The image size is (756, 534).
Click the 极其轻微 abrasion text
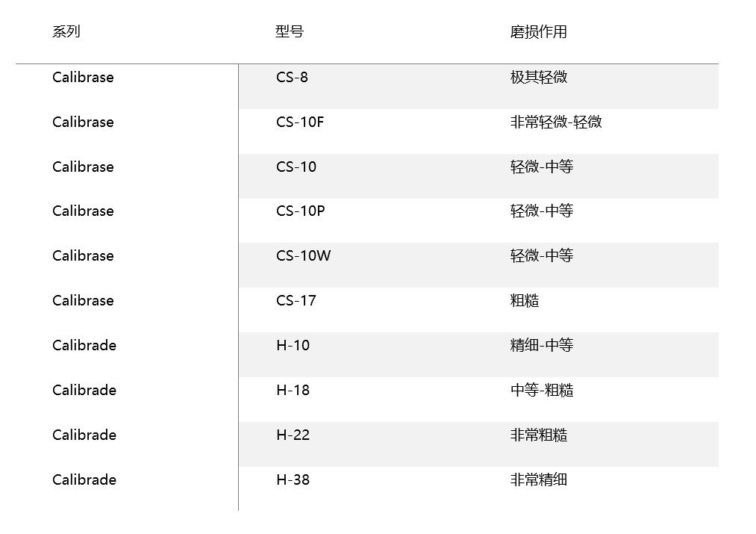coord(539,77)
